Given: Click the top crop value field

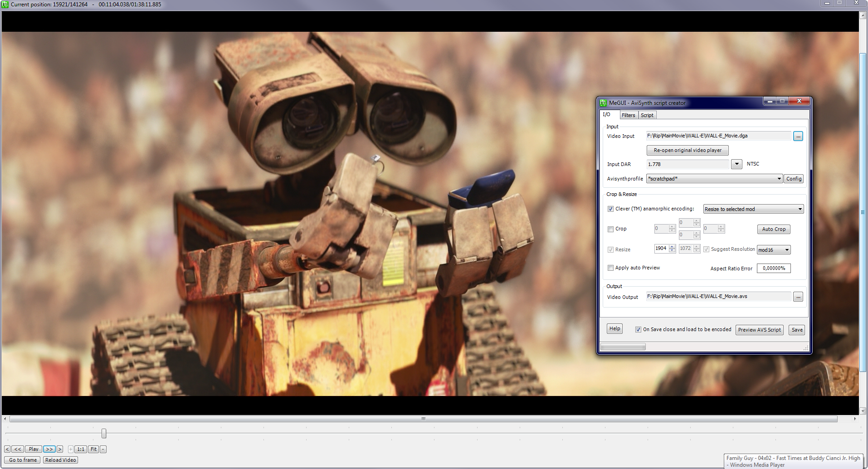Looking at the screenshot, I should 686,223.
